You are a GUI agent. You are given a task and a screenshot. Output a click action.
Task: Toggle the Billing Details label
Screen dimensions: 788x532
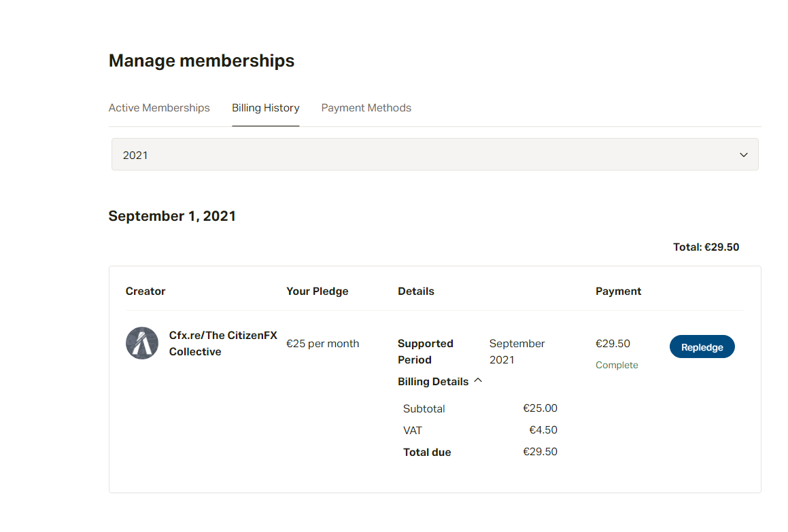(x=432, y=381)
